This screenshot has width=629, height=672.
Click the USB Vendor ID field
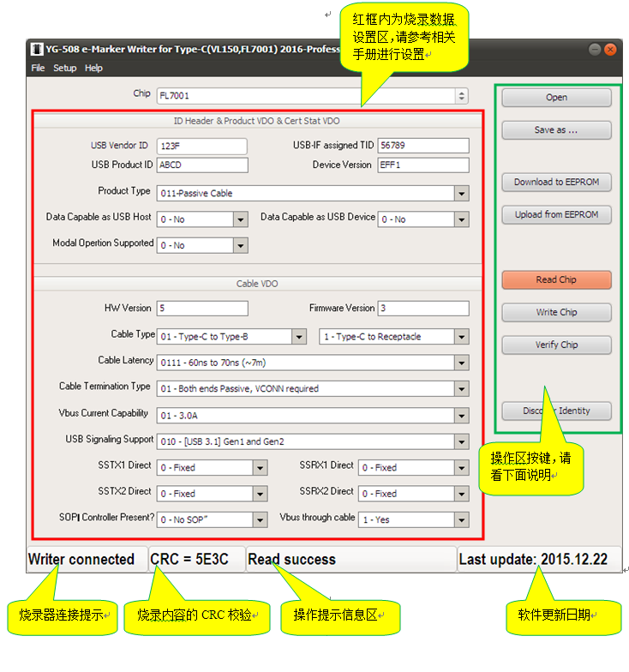[201, 147]
